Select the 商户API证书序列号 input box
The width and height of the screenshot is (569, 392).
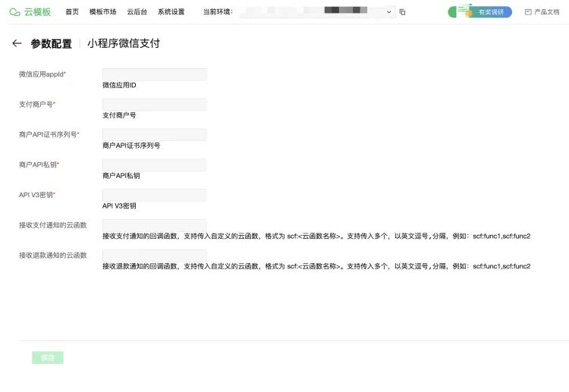(155, 134)
